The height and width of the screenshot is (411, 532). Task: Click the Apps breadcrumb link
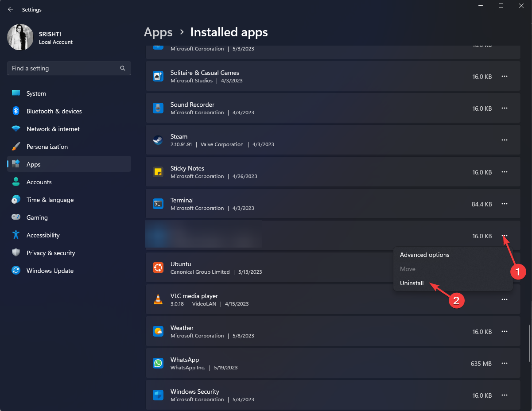pos(158,32)
